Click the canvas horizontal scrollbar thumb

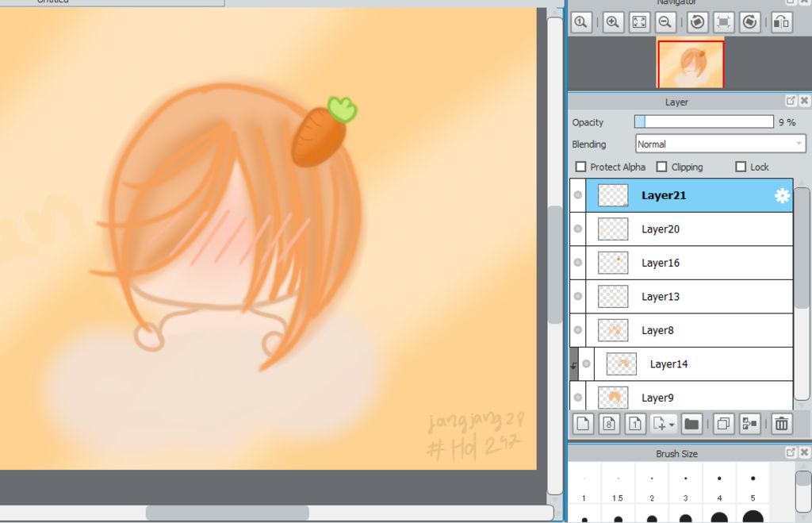click(x=228, y=513)
